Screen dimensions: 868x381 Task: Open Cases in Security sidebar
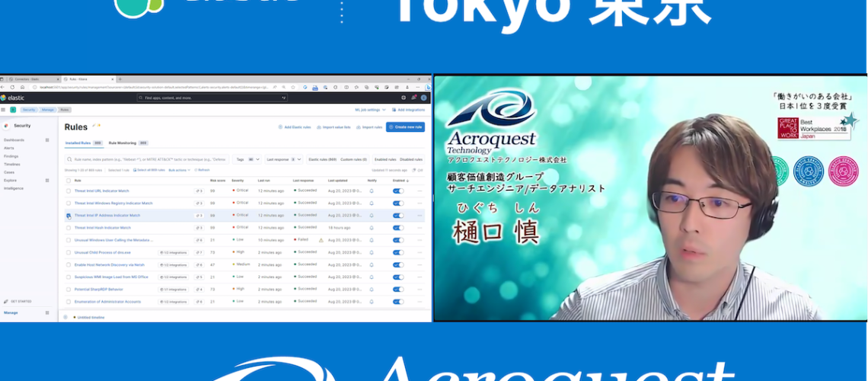9,172
